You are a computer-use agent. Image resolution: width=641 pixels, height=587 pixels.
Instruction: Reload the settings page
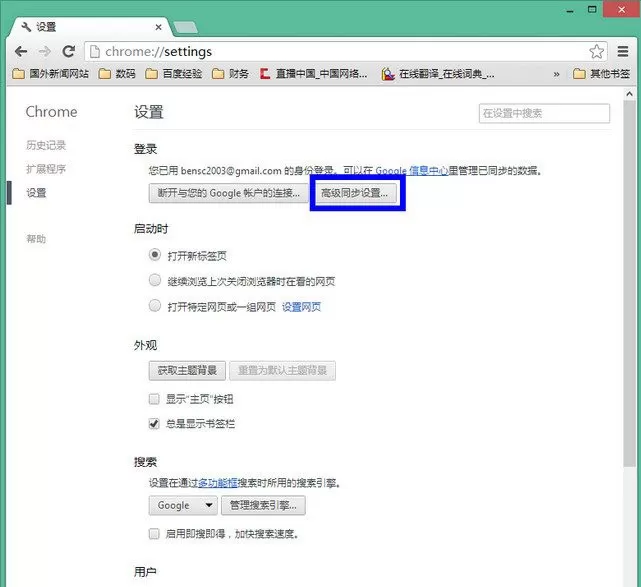(68, 52)
